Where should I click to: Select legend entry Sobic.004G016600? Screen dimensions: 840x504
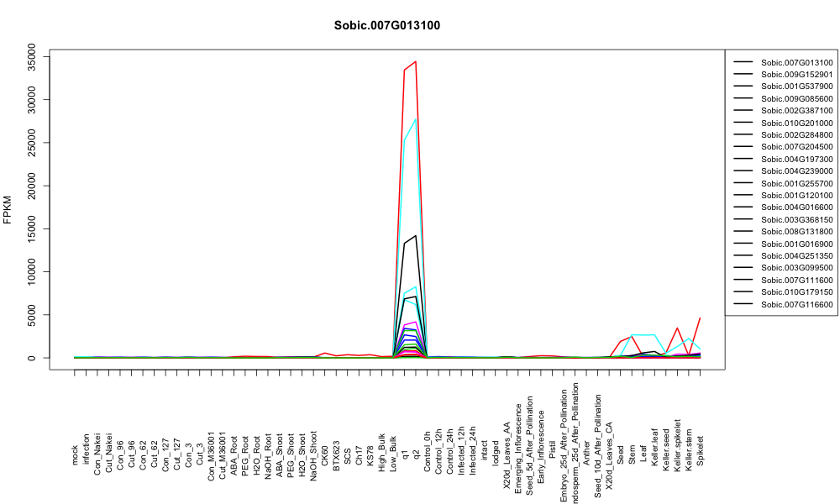coord(783,207)
